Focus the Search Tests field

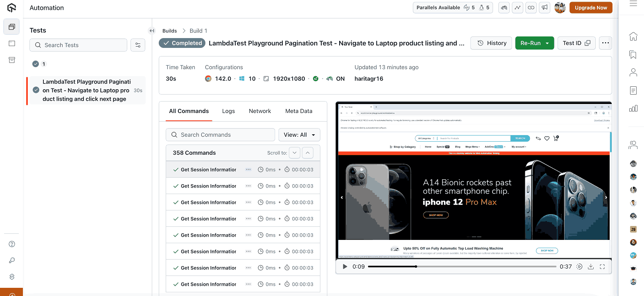78,45
